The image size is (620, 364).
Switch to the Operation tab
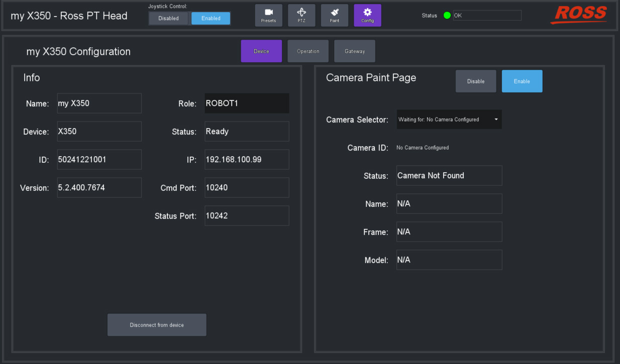(308, 51)
